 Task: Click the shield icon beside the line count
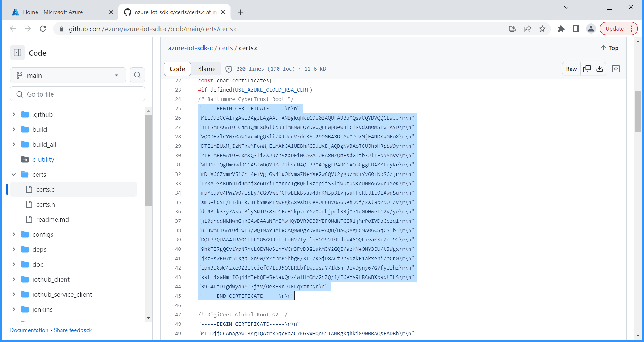pyautogui.click(x=229, y=69)
